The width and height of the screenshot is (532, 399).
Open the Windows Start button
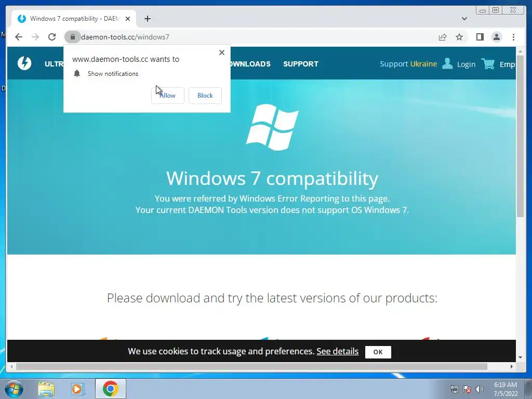tap(14, 389)
